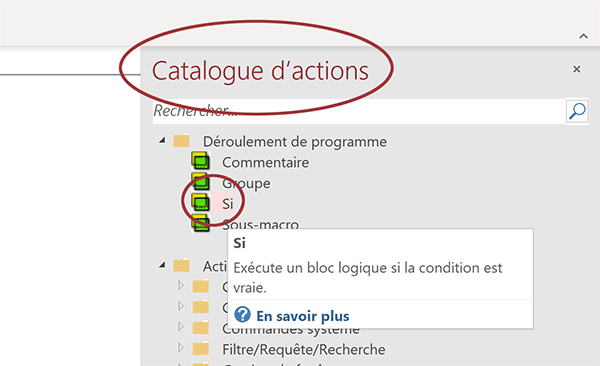Select the Filtre/Requête/Recherche label
Screen dimensions: 600x366
point(304,350)
